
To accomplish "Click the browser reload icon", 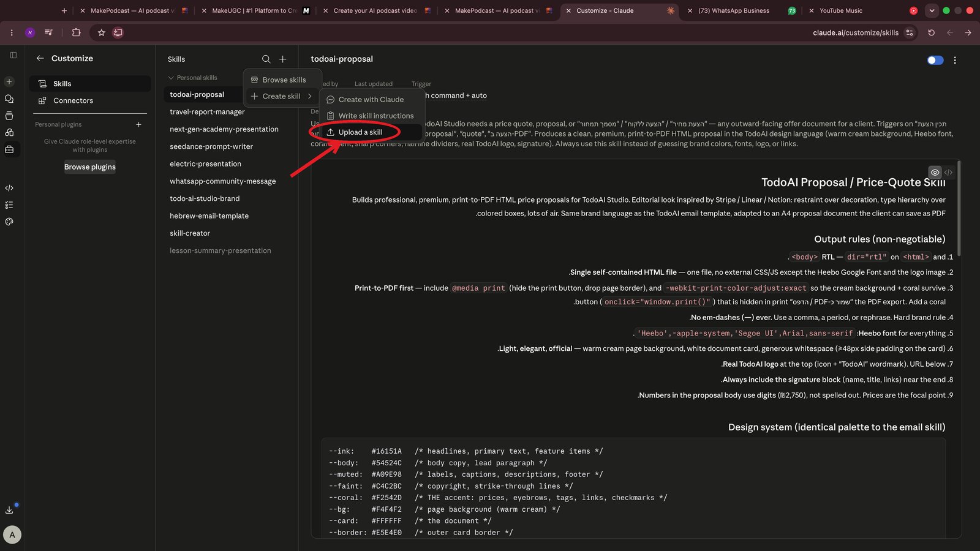I will click(x=931, y=32).
